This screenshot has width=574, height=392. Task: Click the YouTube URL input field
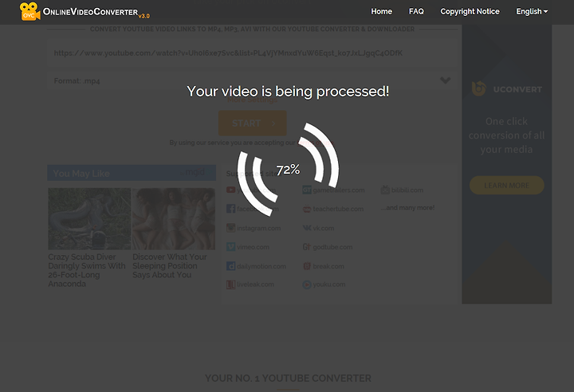click(252, 53)
